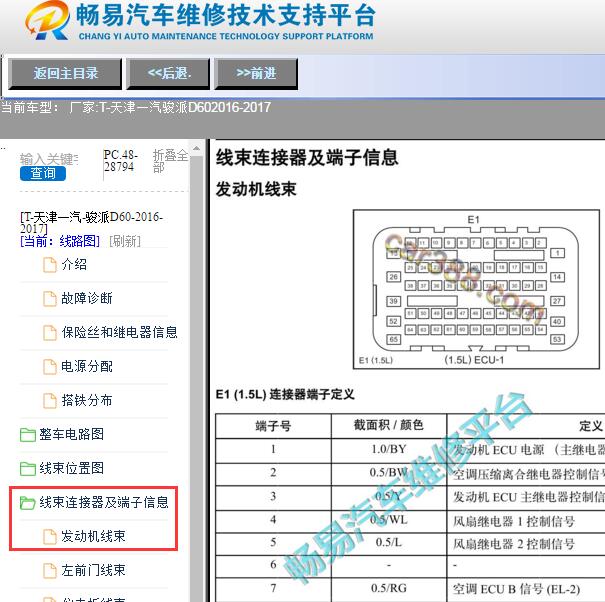Click 风扇继电器 1 控制信号 definition cell
This screenshot has width=605, height=602.
coord(526,521)
